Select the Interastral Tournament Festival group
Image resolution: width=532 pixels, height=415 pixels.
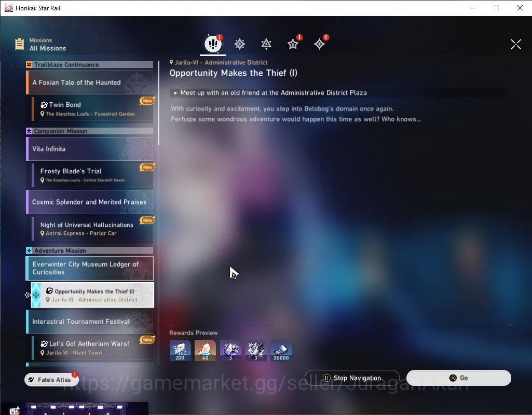[90, 322]
